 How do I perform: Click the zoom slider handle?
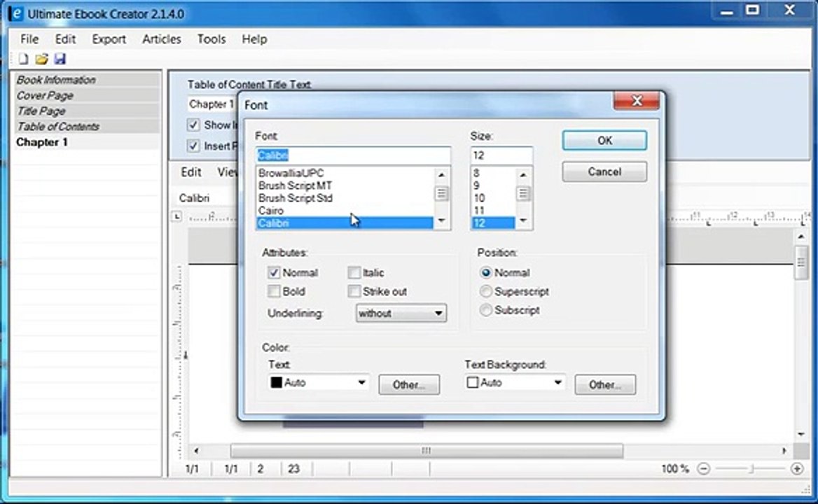(751, 468)
